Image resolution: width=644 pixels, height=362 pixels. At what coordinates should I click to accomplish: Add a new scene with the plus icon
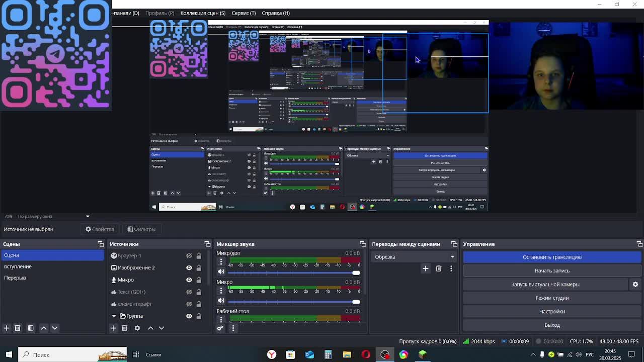7,328
